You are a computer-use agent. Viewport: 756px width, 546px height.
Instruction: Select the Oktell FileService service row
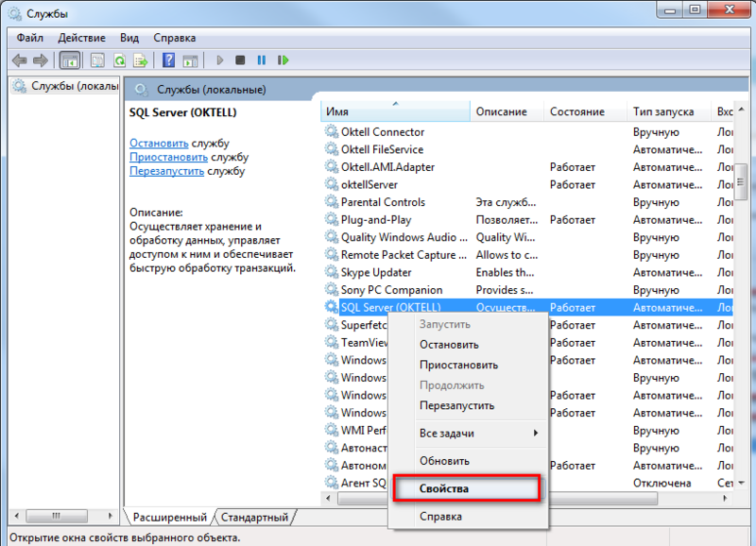coord(528,149)
